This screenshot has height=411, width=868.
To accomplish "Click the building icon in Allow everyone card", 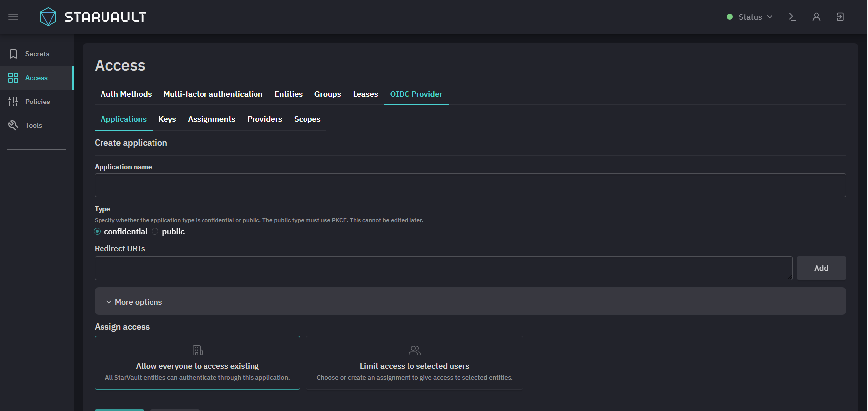I will pyautogui.click(x=198, y=351).
